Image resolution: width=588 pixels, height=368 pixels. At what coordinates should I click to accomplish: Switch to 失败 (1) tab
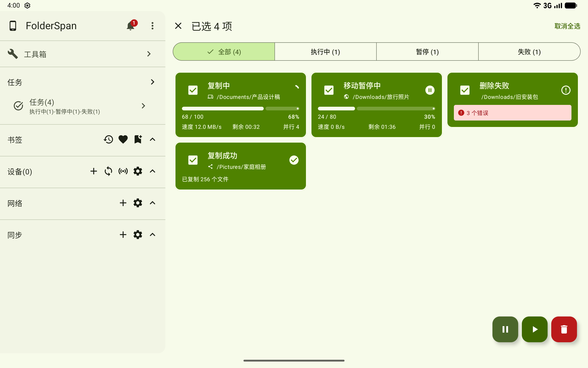tap(529, 52)
